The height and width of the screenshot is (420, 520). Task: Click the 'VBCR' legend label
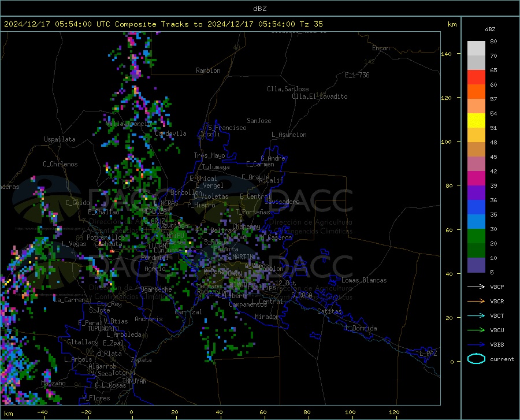click(497, 302)
